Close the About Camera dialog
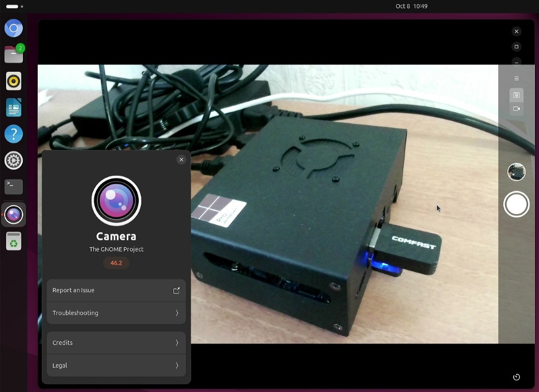Viewport: 539px width, 392px height. [181, 160]
